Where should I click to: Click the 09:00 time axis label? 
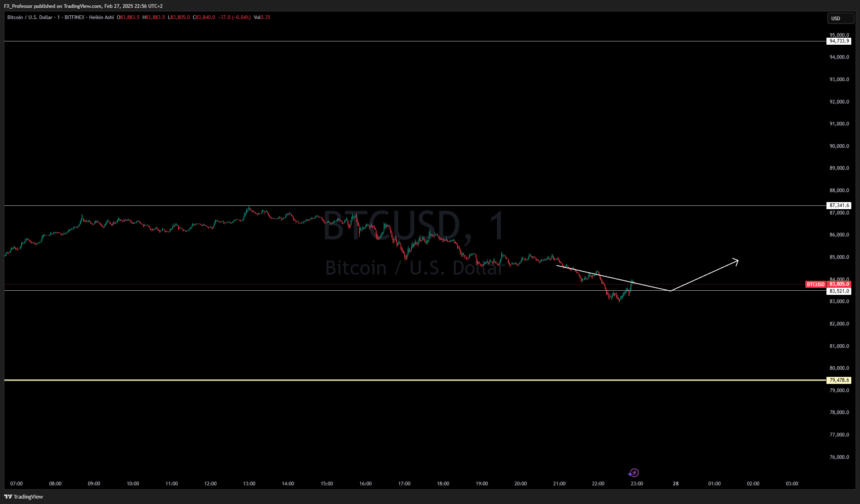point(94,483)
